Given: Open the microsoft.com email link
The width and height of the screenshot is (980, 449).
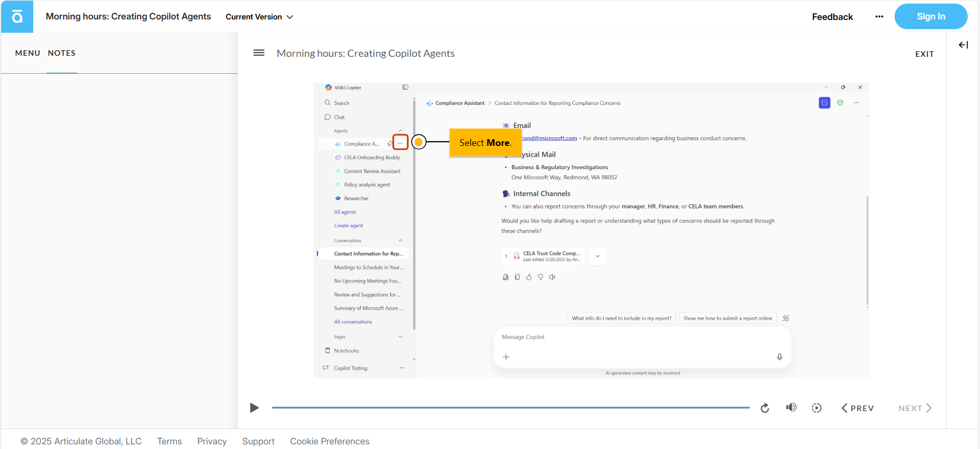Looking at the screenshot, I should (x=549, y=138).
